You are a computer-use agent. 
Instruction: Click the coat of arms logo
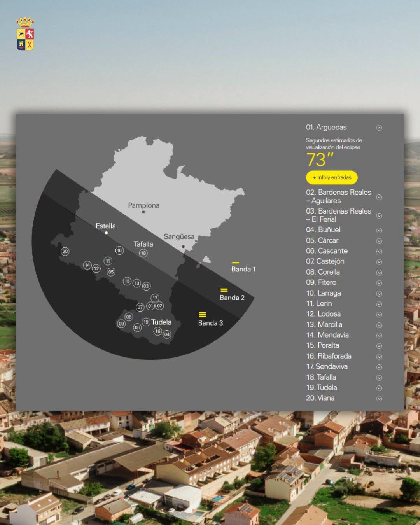25,33
